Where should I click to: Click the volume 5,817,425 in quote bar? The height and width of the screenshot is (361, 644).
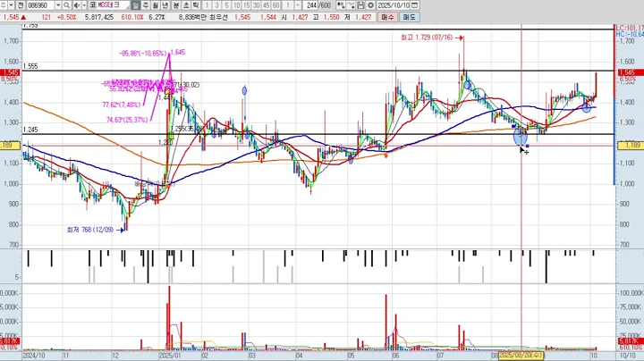99,17
